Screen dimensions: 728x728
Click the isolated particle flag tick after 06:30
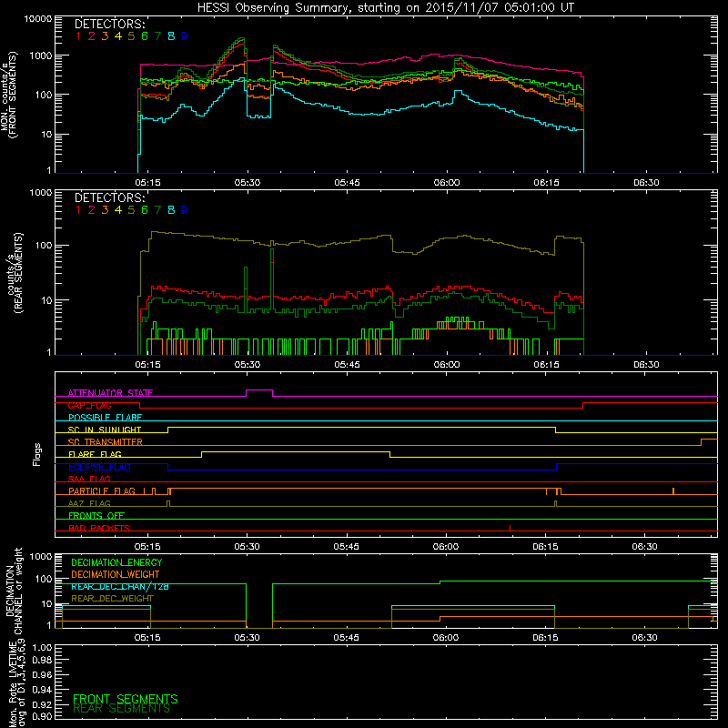673,490
